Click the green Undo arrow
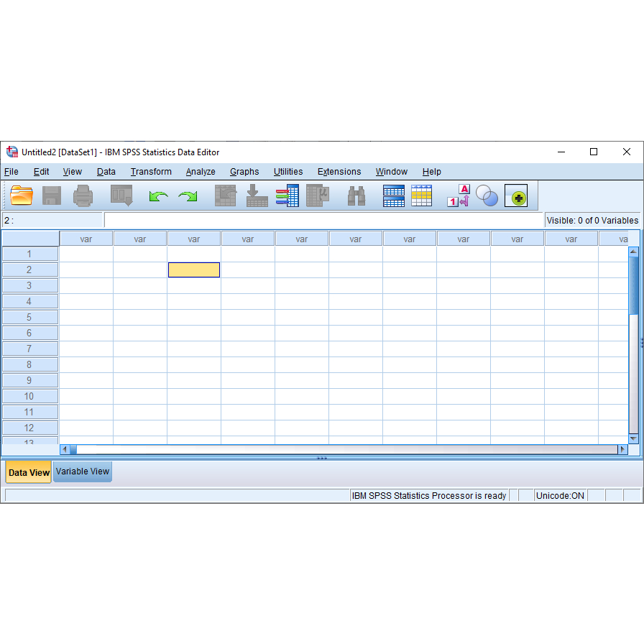This screenshot has height=644, width=644. [x=159, y=196]
